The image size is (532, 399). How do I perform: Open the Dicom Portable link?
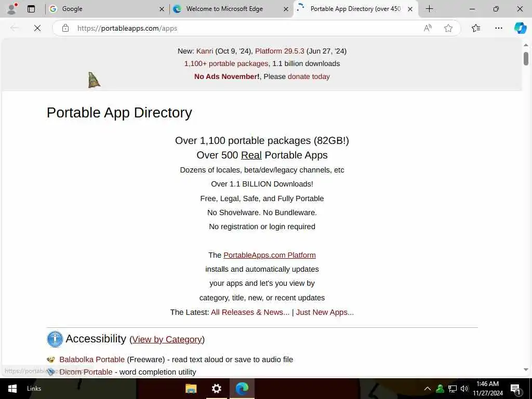click(86, 372)
